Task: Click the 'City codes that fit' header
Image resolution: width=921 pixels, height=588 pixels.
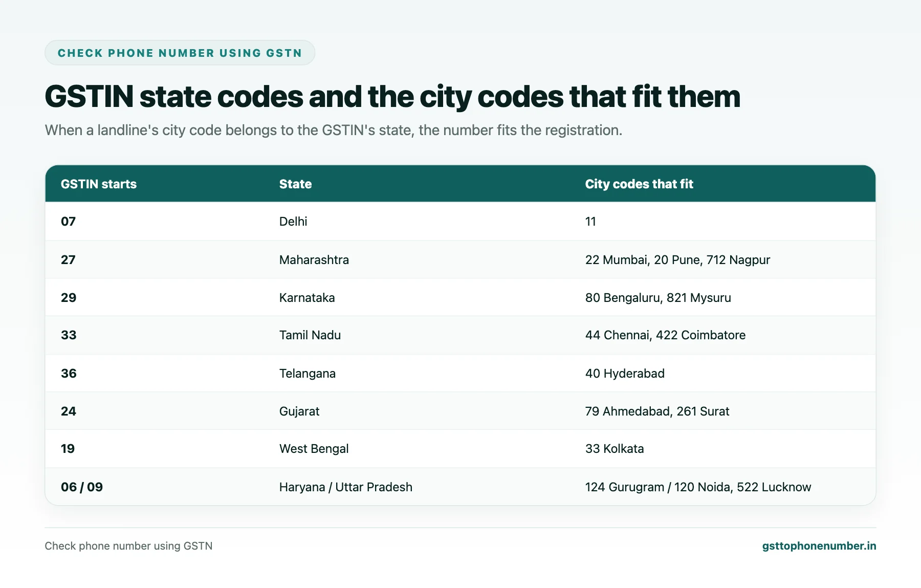Action: tap(639, 184)
